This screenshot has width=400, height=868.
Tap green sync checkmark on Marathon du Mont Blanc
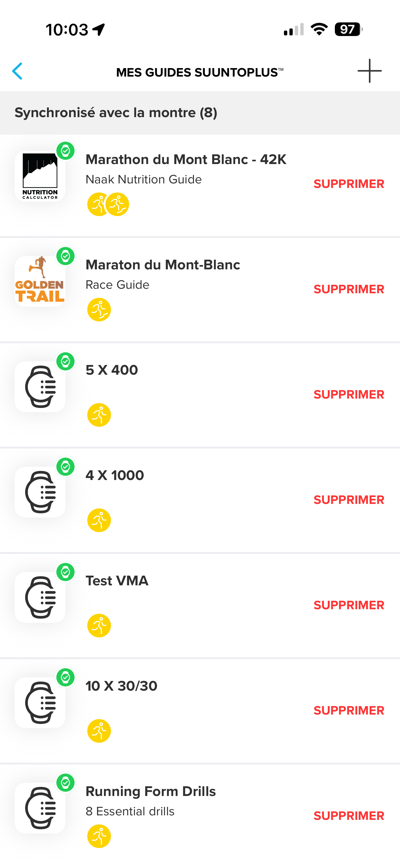65,151
